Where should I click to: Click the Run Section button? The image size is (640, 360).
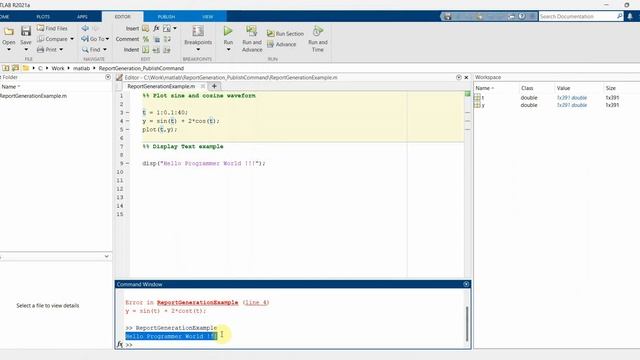285,33
